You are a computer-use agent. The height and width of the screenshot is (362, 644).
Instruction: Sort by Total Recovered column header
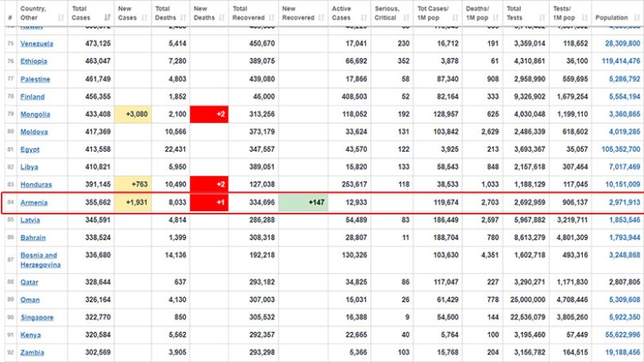[253, 13]
